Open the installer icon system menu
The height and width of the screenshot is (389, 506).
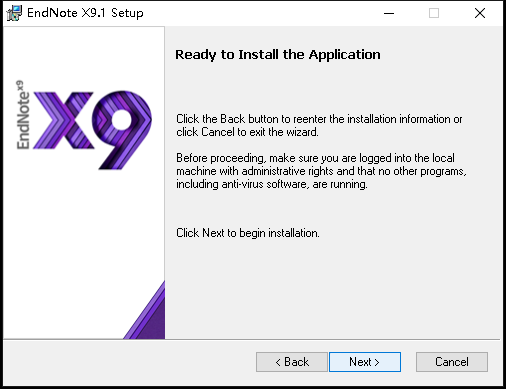point(14,13)
